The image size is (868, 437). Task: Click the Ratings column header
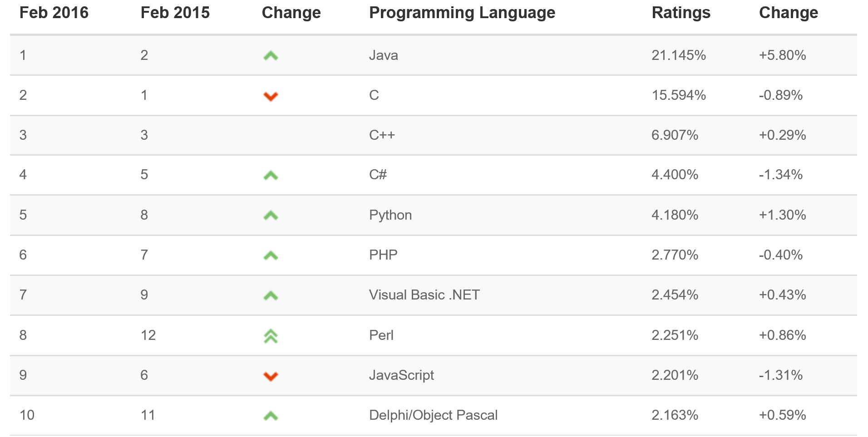[x=681, y=13]
